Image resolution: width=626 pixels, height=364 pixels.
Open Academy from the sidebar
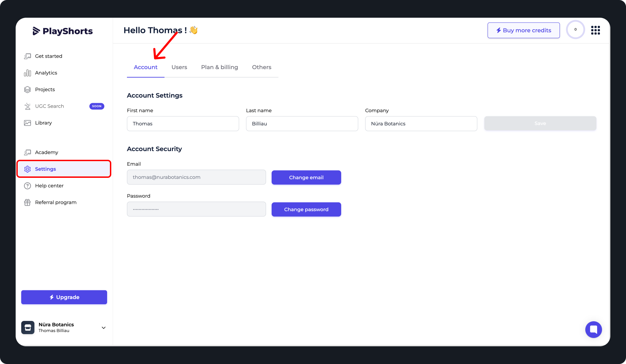pos(64,152)
